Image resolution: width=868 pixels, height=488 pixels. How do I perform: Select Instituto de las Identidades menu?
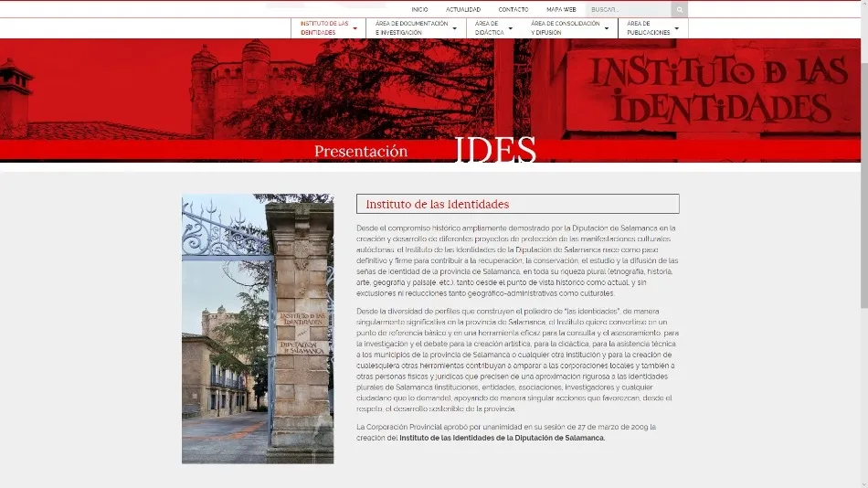(x=324, y=27)
